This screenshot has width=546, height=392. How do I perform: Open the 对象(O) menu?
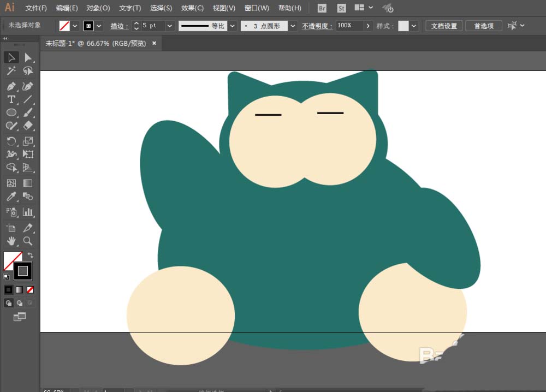pyautogui.click(x=98, y=8)
